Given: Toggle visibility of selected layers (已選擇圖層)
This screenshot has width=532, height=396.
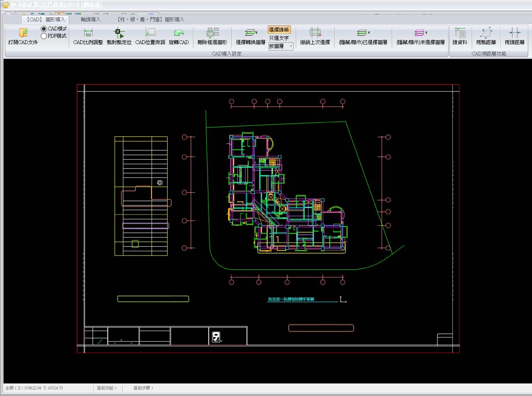Looking at the screenshot, I should point(363,36).
